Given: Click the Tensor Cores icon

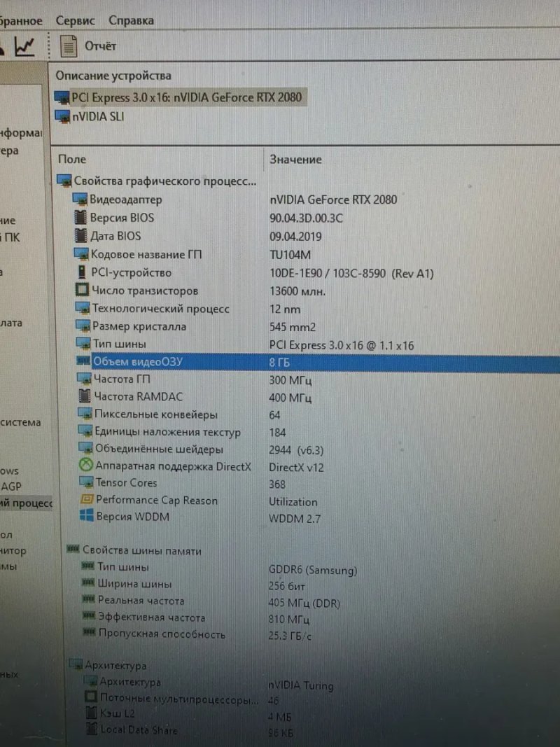Looking at the screenshot, I should [x=86, y=482].
